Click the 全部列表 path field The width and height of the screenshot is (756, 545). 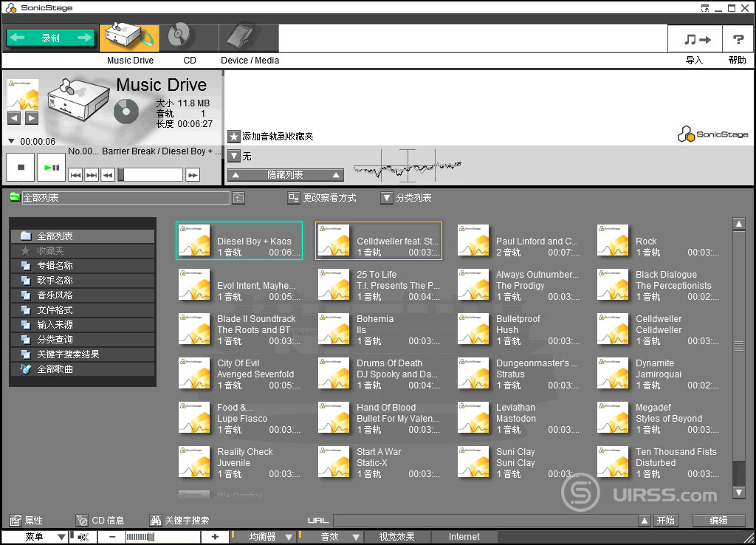tap(126, 198)
